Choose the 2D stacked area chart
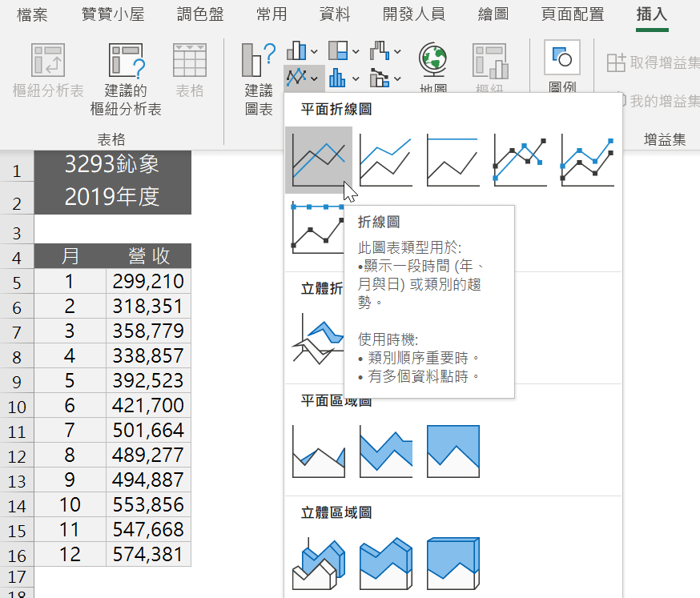700x598 pixels. [x=386, y=451]
